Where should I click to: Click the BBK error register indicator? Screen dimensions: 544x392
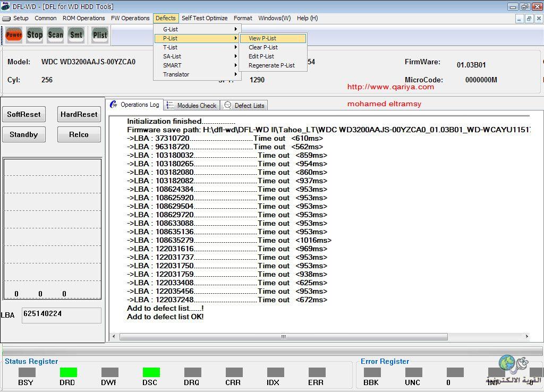click(x=372, y=372)
